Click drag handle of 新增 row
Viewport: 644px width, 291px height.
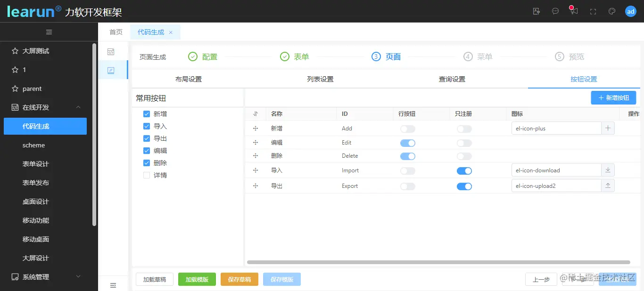tap(256, 128)
